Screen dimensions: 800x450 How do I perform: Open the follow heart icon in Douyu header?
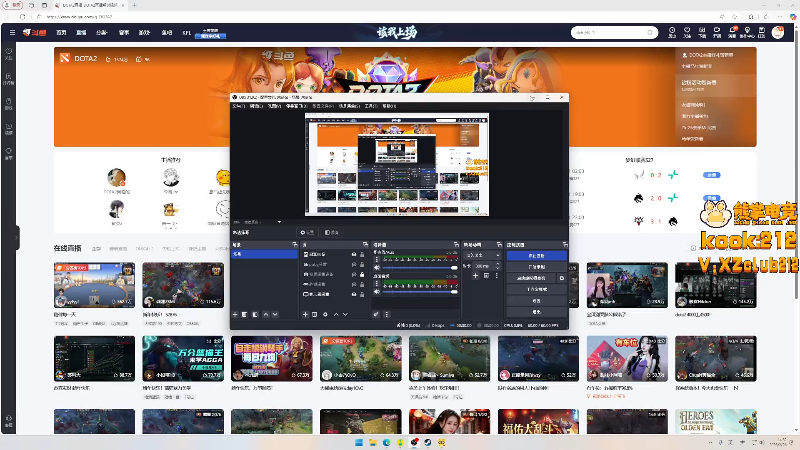687,32
